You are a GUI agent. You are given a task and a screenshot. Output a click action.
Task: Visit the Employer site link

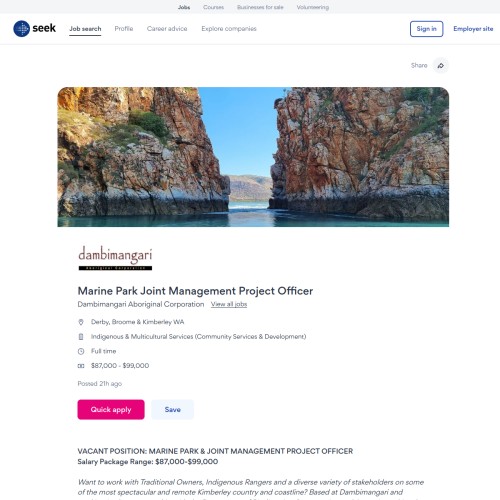473,29
